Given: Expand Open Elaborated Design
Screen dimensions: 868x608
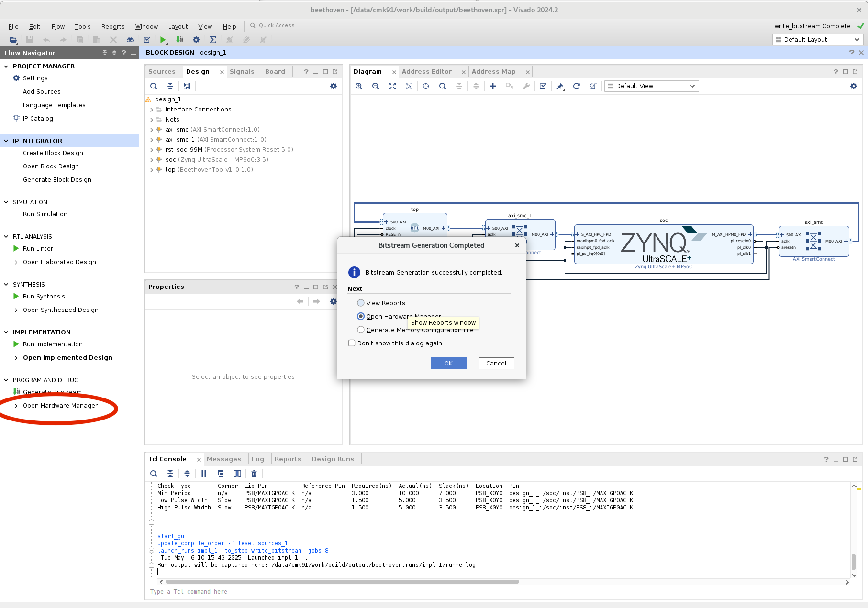Looking at the screenshot, I should [x=16, y=262].
